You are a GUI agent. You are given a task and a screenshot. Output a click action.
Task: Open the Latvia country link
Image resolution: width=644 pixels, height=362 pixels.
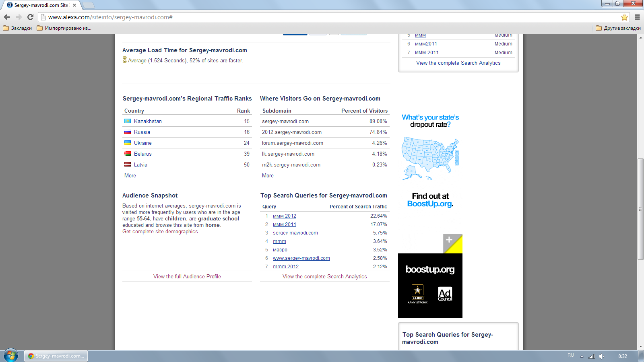click(x=140, y=165)
